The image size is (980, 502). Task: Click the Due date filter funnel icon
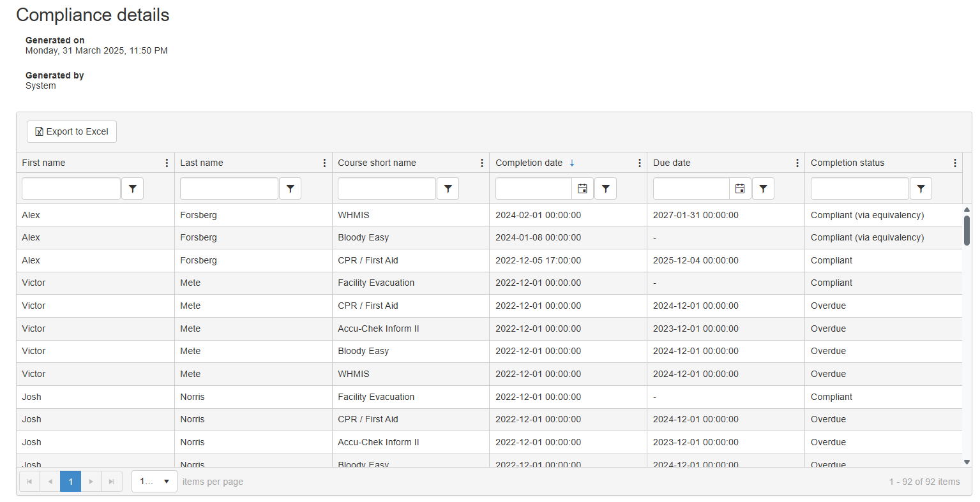(x=763, y=189)
